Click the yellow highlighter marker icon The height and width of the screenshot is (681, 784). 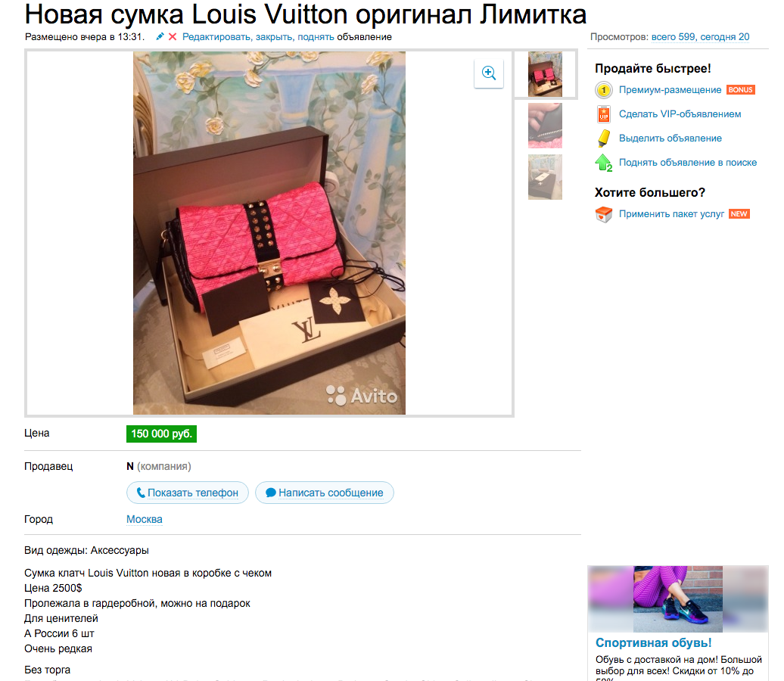[603, 138]
